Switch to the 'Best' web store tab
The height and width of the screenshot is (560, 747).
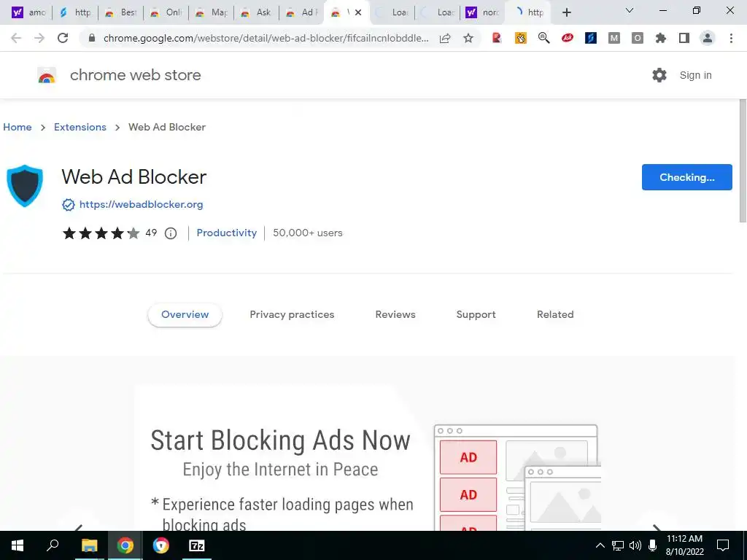pyautogui.click(x=121, y=12)
